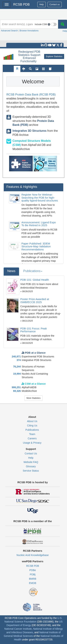The width and height of the screenshot is (67, 644).
Task: Select the bookmark Welcome tab icon
Action: click(17, 69)
